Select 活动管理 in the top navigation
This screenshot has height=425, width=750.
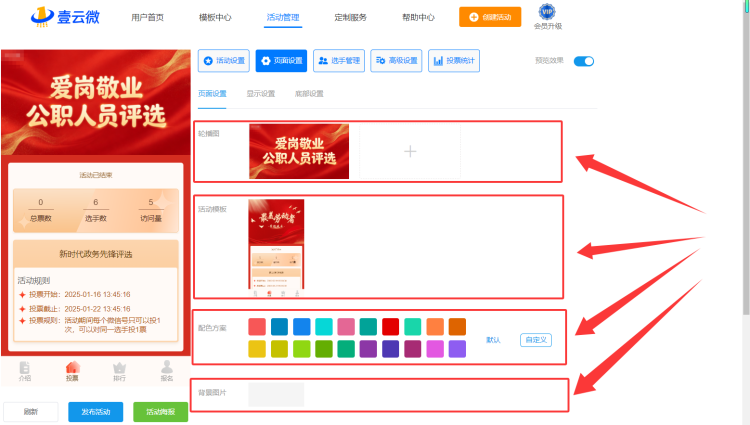tap(283, 18)
